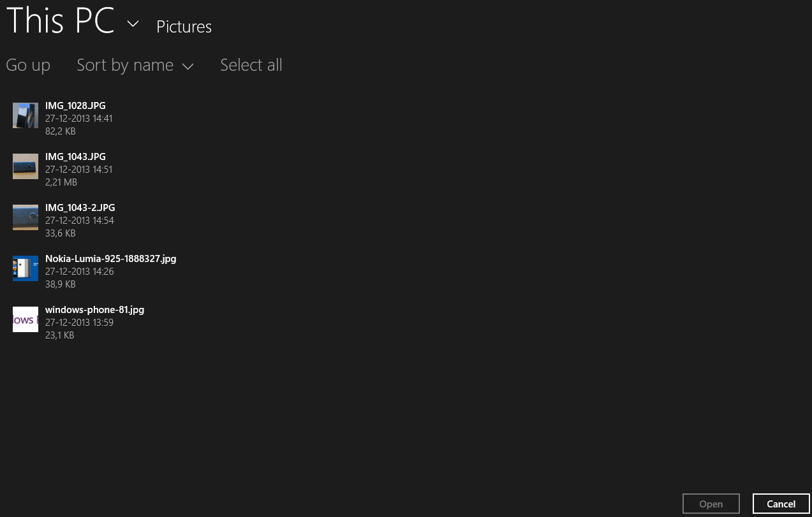This screenshot has height=517, width=812.
Task: Click the IMG_1028.JPG thumbnail image
Action: coord(26,115)
